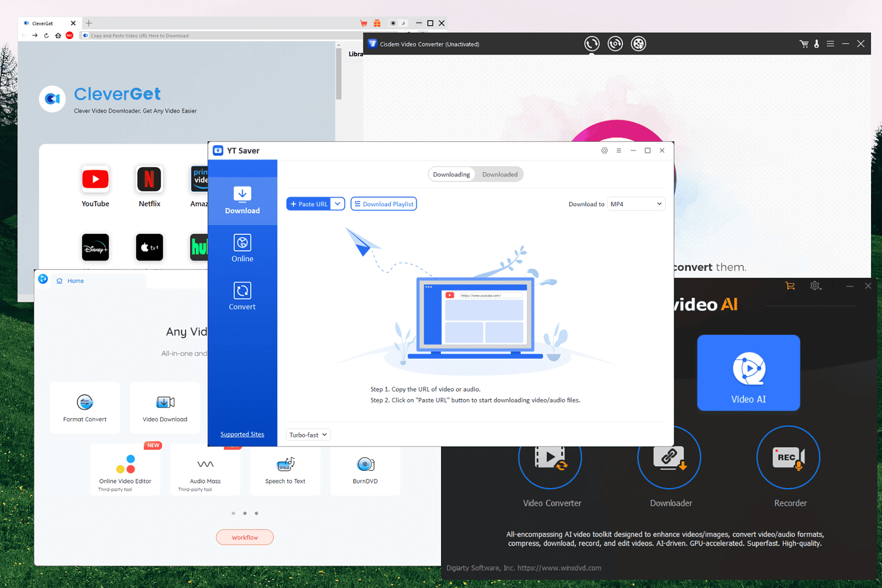Expand the Paste URL dropdown arrow
Screen dimensions: 882x588
click(338, 203)
